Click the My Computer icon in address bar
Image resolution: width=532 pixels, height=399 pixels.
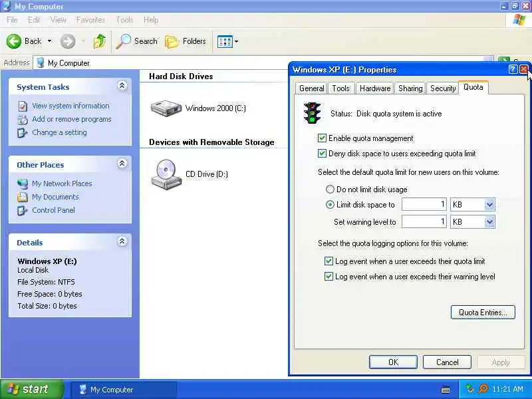pos(41,63)
